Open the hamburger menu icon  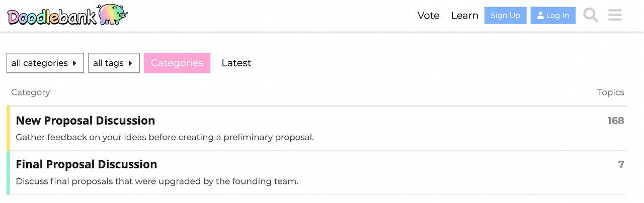click(x=615, y=15)
